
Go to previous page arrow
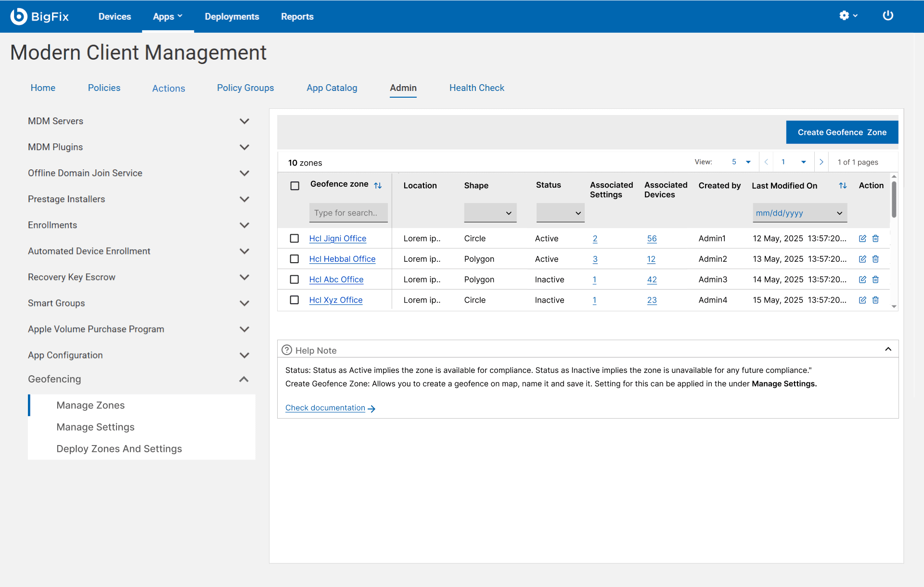766,162
